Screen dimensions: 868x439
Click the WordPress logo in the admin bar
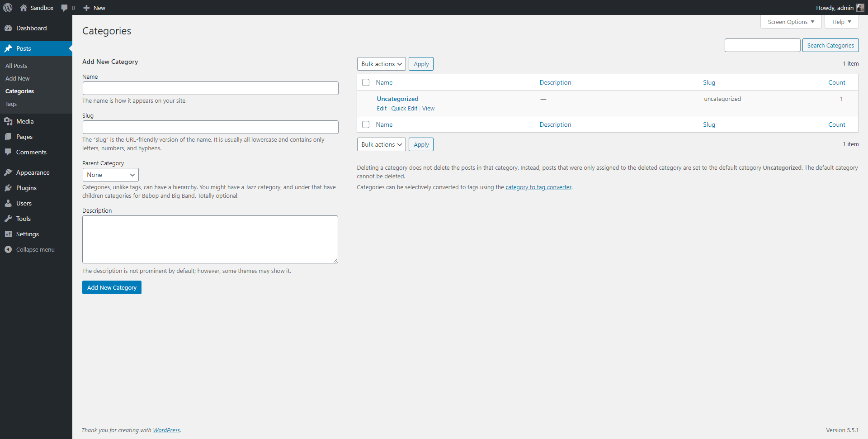(x=7, y=8)
